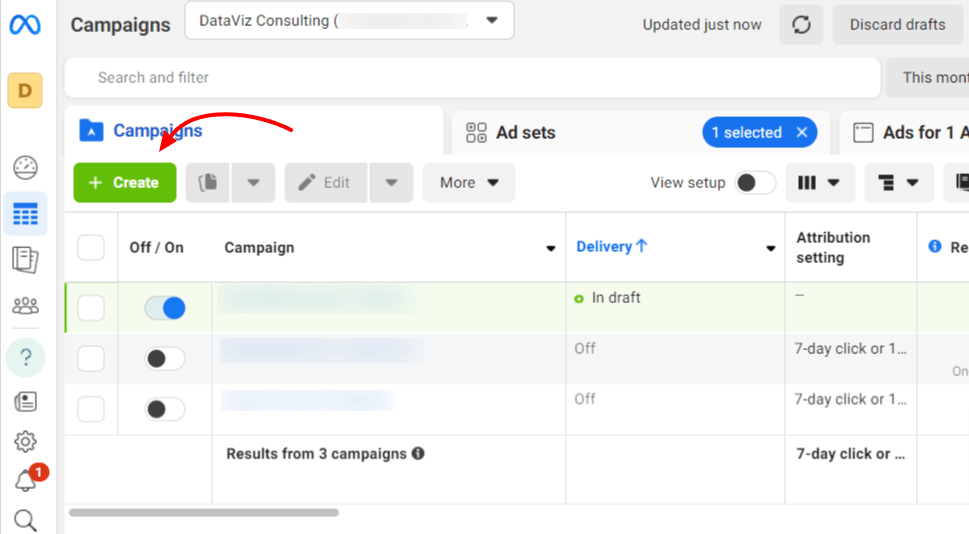This screenshot has width=969, height=534.
Task: Open the Notifications bell icon
Action: 25,481
